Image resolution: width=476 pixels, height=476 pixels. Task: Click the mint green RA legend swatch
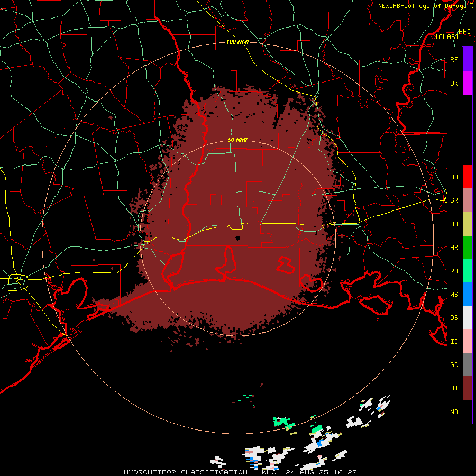(x=467, y=271)
